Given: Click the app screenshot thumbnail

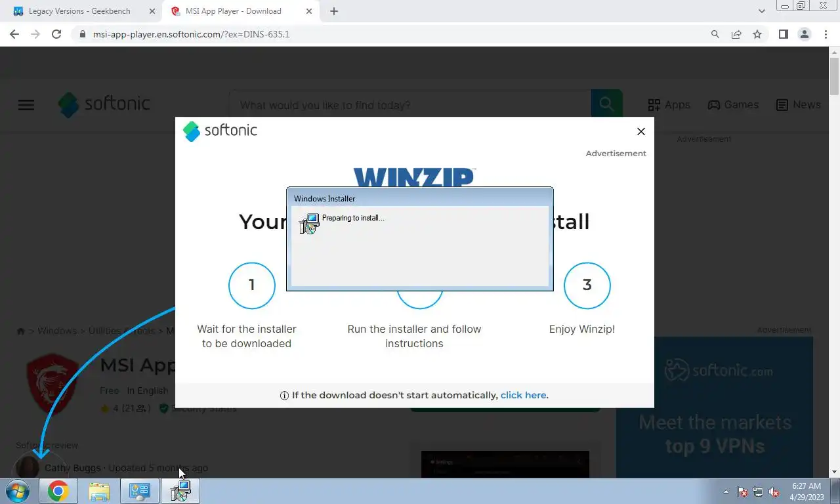Looking at the screenshot, I should coord(505,464).
